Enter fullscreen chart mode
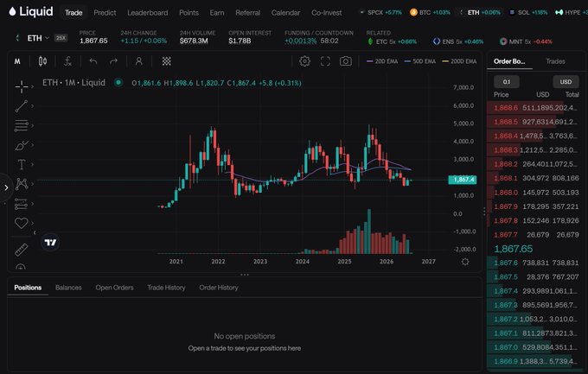The image size is (588, 374). tap(325, 61)
